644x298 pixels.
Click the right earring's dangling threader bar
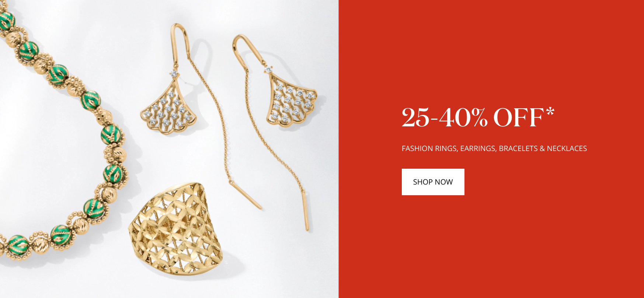tap(306, 211)
